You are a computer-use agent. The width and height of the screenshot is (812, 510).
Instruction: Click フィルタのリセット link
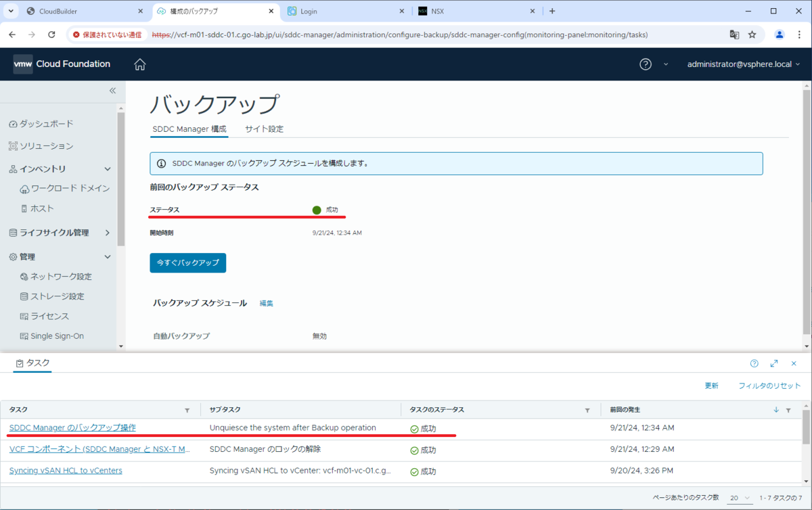[769, 386]
